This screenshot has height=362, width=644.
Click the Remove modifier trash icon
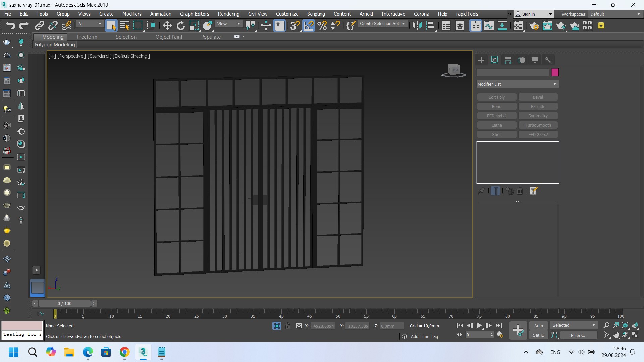(520, 191)
